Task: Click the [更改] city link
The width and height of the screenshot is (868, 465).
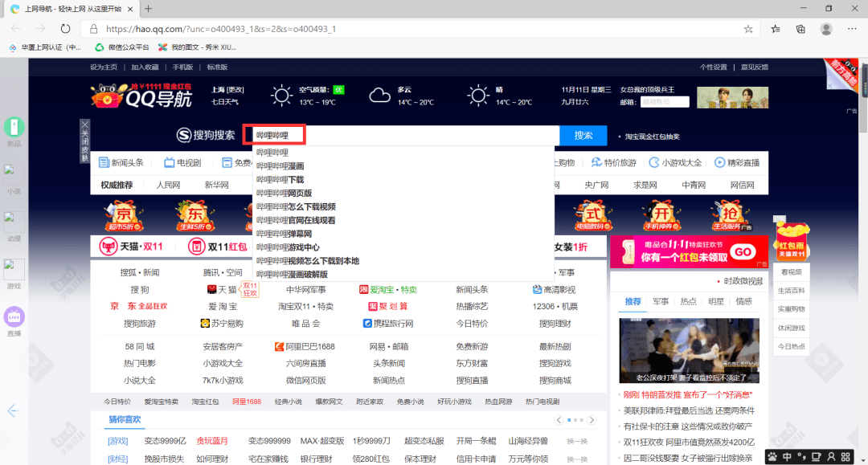Action: [x=235, y=90]
